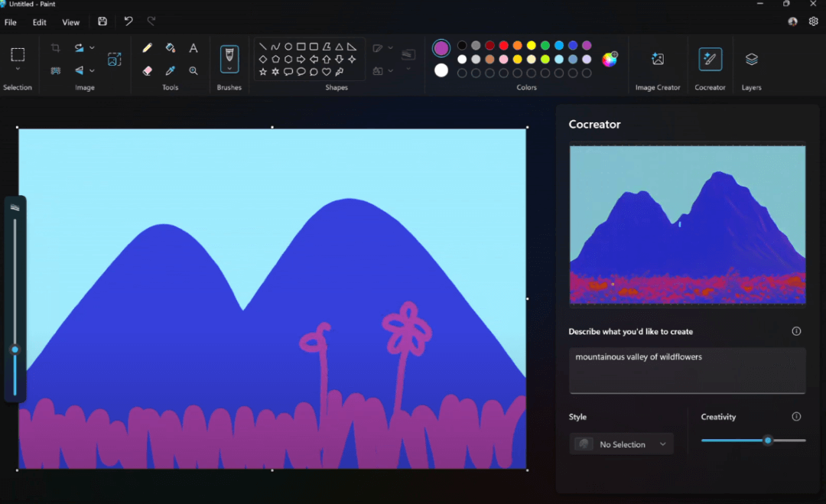Screen dimensions: 826x504
Task: Click the Magnifier zoom tool
Action: pos(193,70)
